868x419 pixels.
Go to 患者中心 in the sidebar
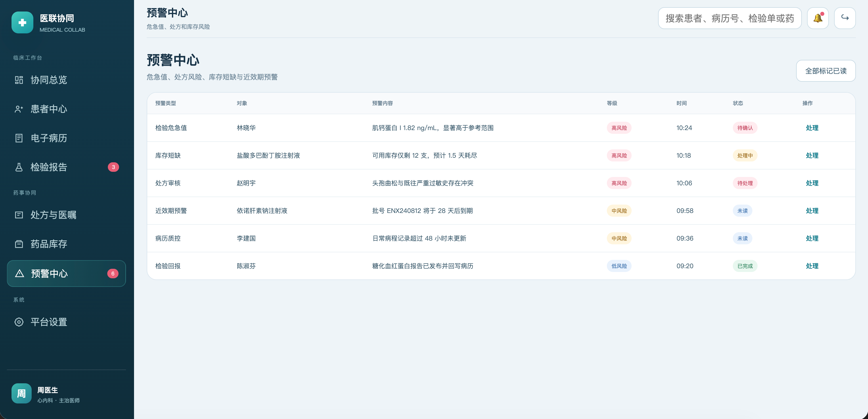point(66,109)
